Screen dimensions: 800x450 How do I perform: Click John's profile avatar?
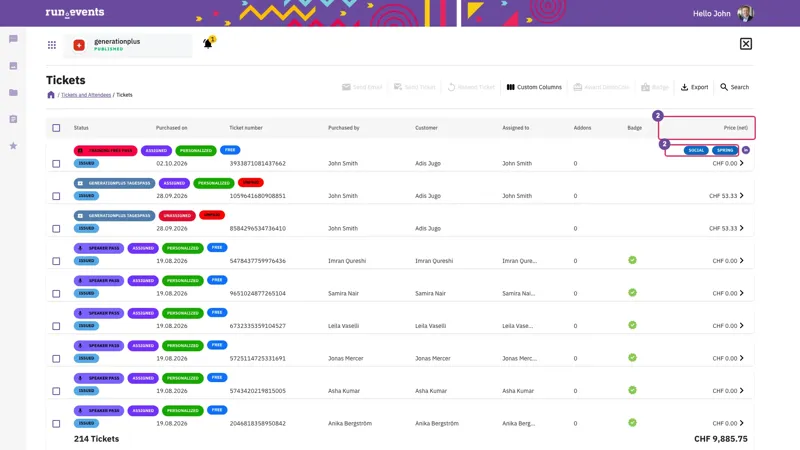(x=745, y=13)
